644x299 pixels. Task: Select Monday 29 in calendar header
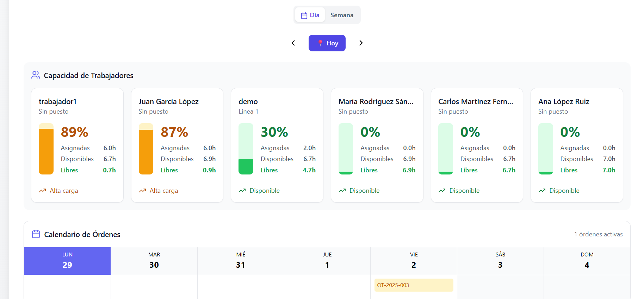[x=67, y=261]
